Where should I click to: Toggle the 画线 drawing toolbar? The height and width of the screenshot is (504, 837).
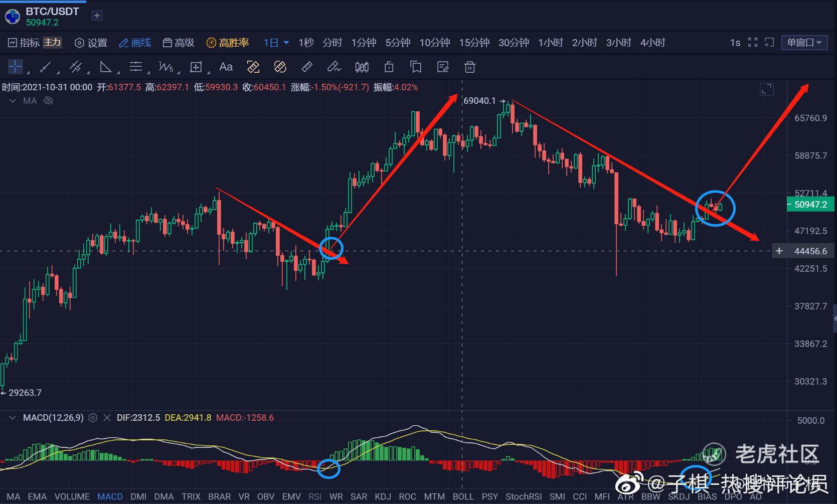click(135, 43)
